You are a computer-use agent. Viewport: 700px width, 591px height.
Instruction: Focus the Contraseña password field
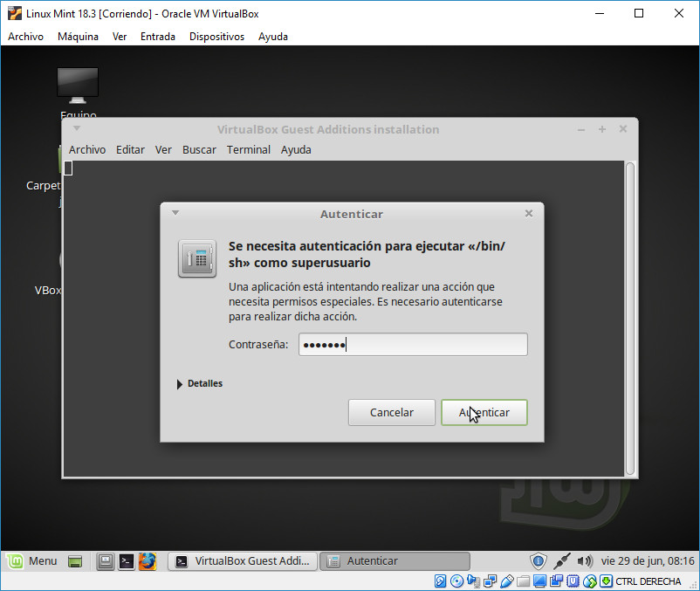pyautogui.click(x=413, y=345)
